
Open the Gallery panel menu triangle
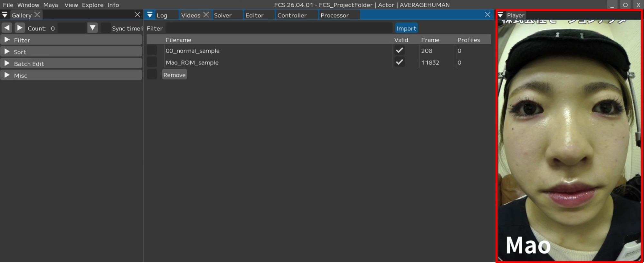click(x=5, y=15)
